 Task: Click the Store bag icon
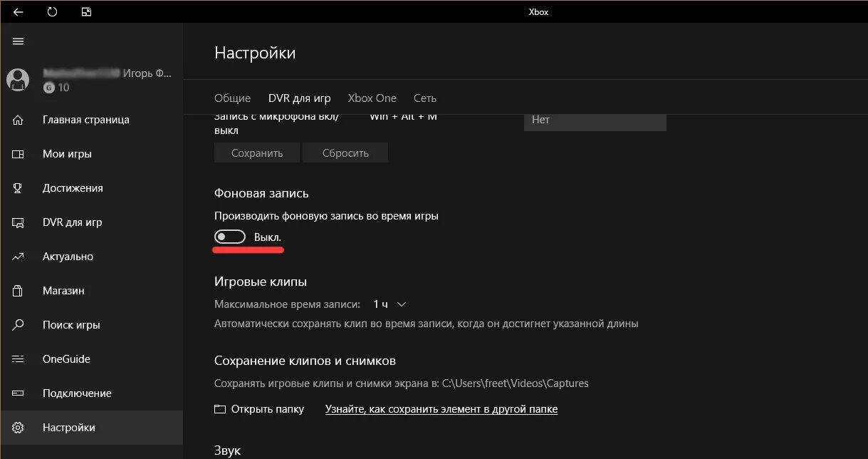point(19,291)
